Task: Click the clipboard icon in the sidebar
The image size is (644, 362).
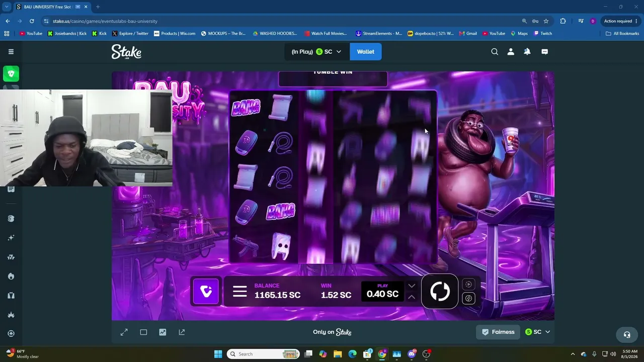Action: tap(11, 189)
